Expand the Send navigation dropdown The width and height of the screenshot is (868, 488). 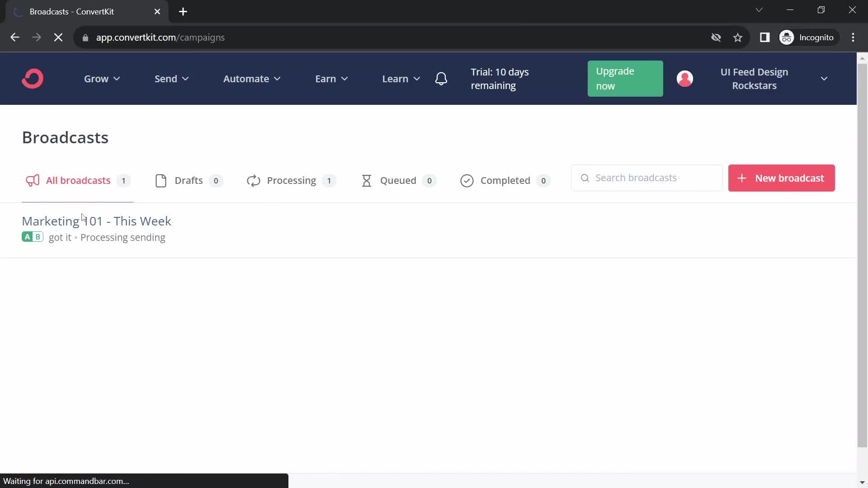tap(171, 79)
